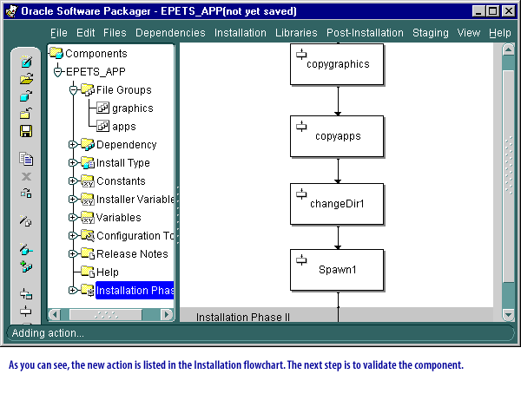Click the blue cube with arrow icon
521x420 pixels.
click(x=26, y=96)
